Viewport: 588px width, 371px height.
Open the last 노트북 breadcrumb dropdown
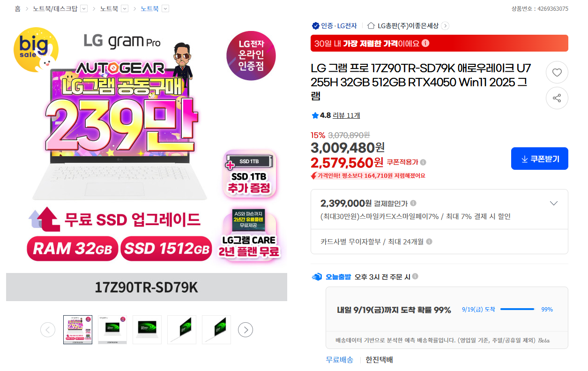(x=165, y=8)
